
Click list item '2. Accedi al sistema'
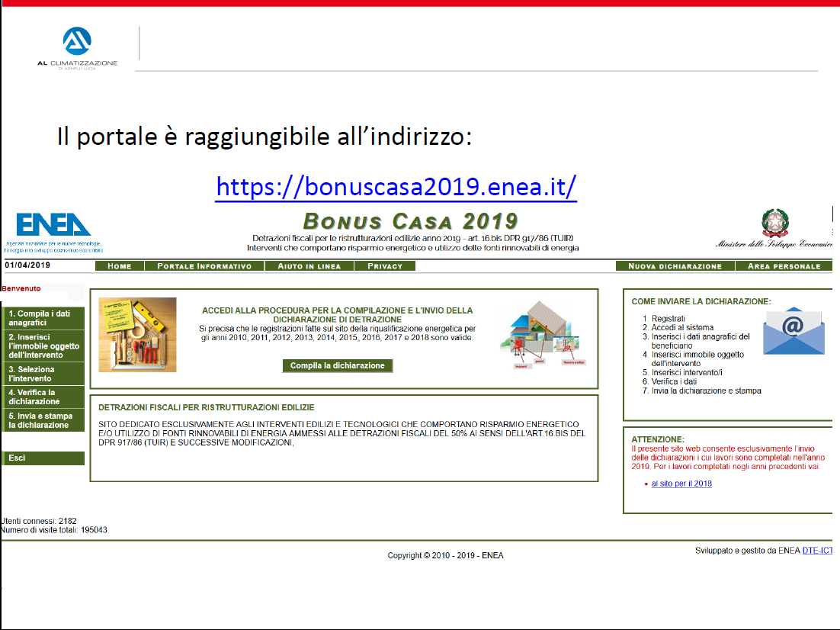pyautogui.click(x=678, y=328)
